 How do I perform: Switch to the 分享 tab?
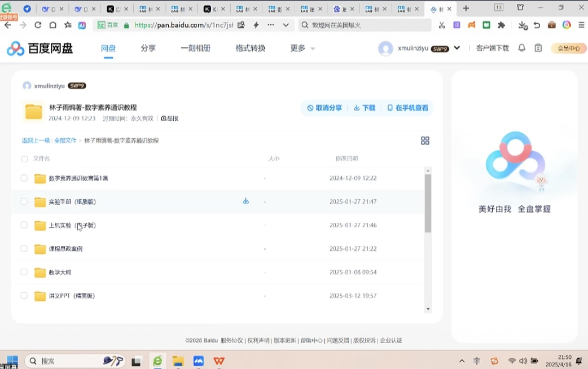148,49
